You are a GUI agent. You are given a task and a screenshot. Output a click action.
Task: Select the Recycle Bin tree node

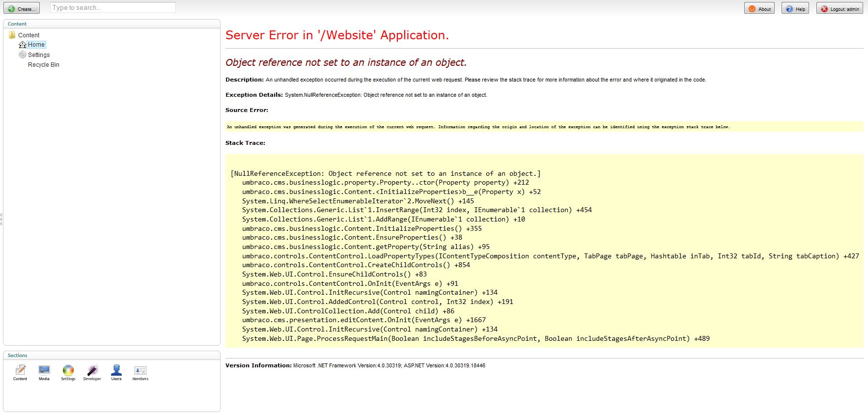44,64
